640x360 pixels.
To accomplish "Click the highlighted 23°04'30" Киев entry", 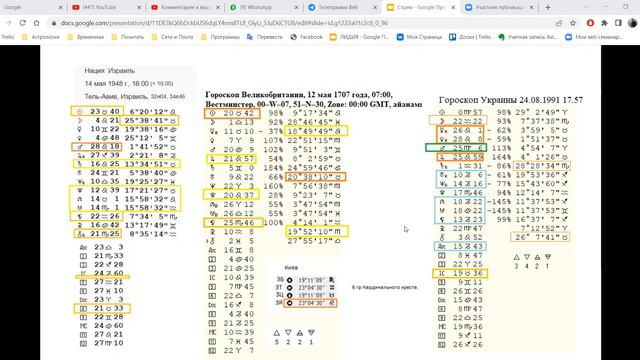I will (310, 303).
